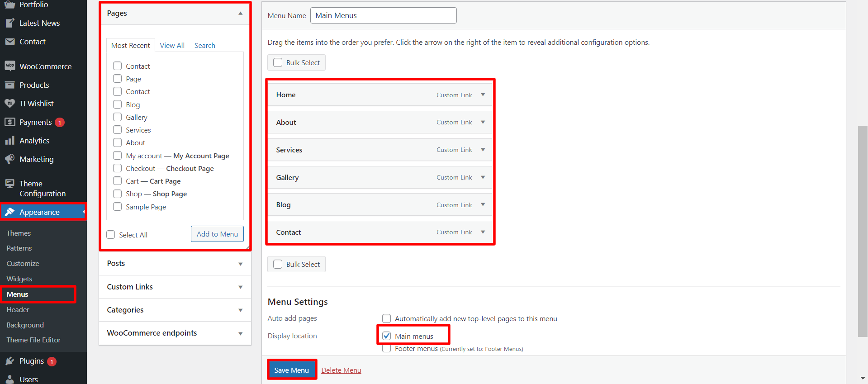Screen dimensions: 868x384
Task: Uncheck Main menus display location
Action: (x=387, y=336)
